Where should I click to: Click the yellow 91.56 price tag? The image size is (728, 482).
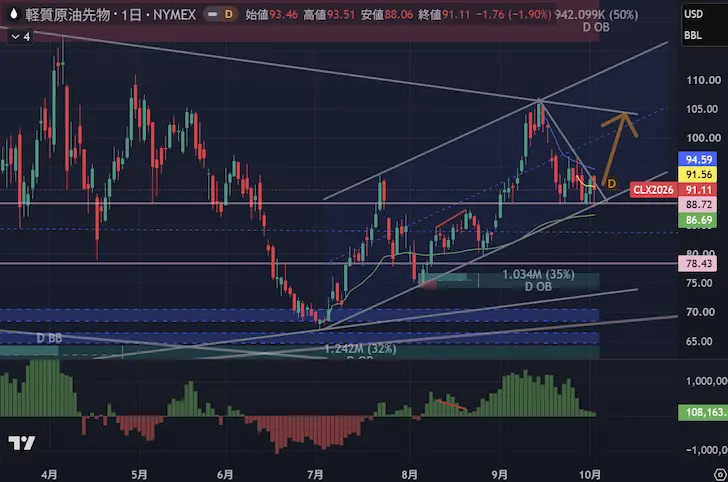click(x=698, y=174)
